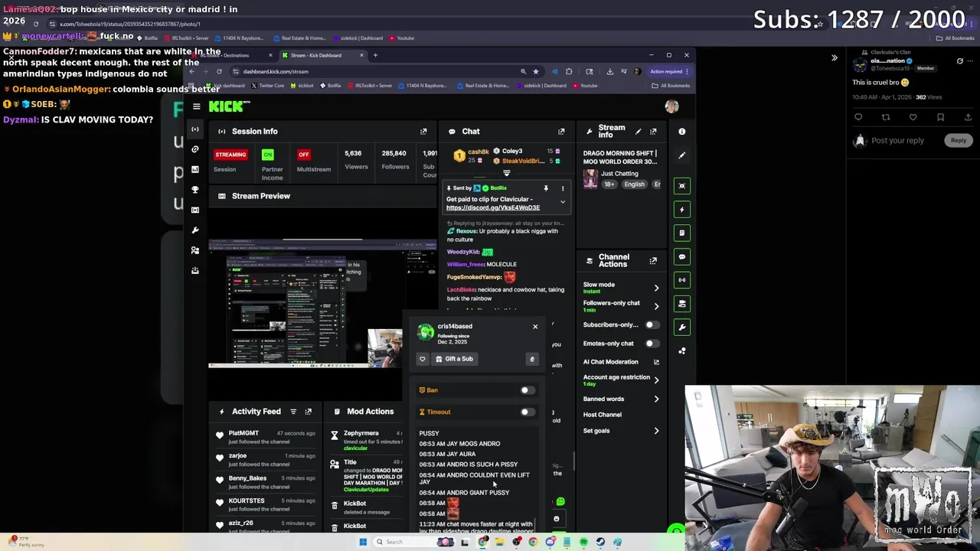Screen dimensions: 980x551
Task: Open the AI Chat Moderation external link
Action: 656,362
